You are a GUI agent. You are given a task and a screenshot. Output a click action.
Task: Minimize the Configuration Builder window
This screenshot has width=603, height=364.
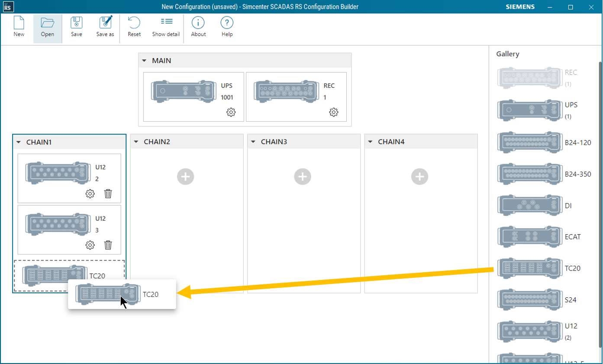(x=550, y=7)
